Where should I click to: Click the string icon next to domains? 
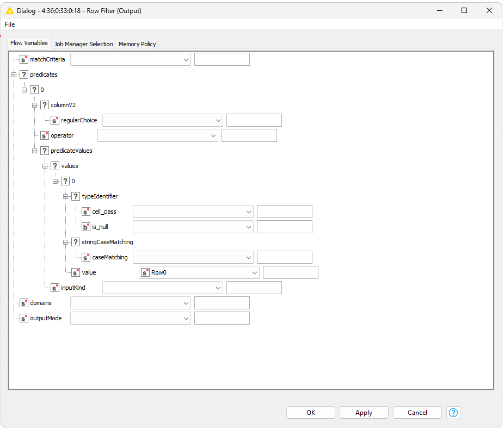[x=24, y=303]
